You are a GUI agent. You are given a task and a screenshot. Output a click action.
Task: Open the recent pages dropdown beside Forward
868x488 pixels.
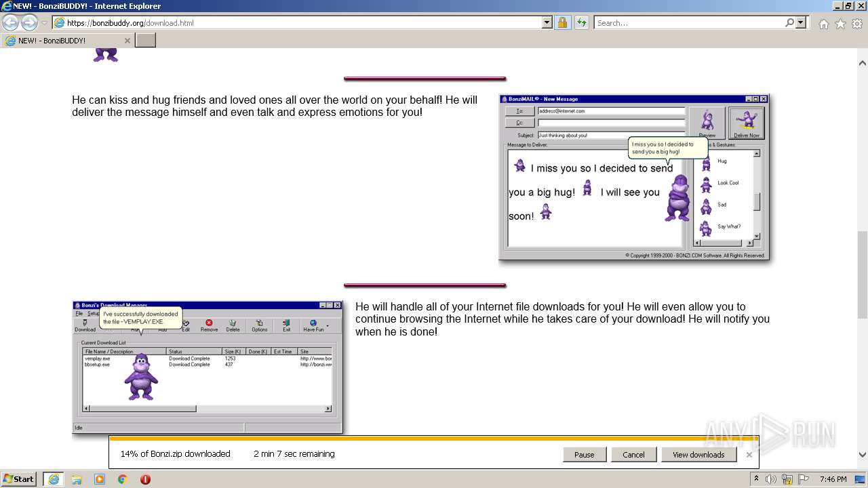45,23
